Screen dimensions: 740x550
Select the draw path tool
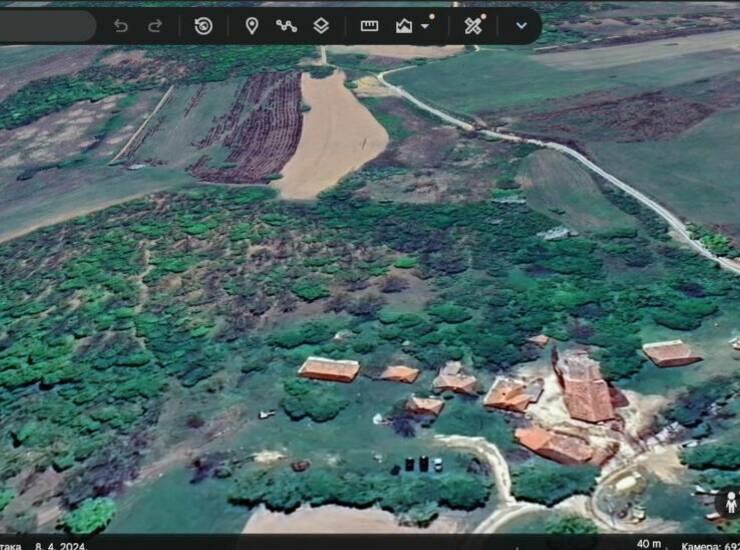click(x=286, y=26)
